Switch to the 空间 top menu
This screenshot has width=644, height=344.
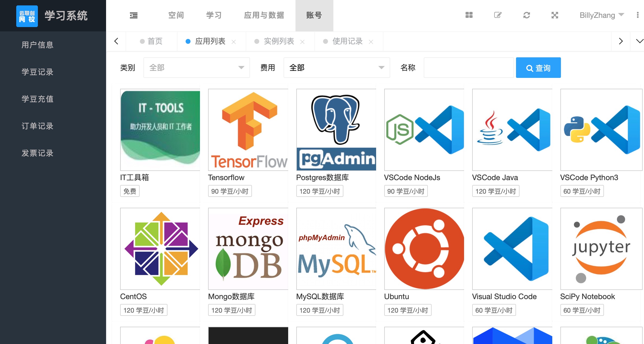tap(176, 15)
